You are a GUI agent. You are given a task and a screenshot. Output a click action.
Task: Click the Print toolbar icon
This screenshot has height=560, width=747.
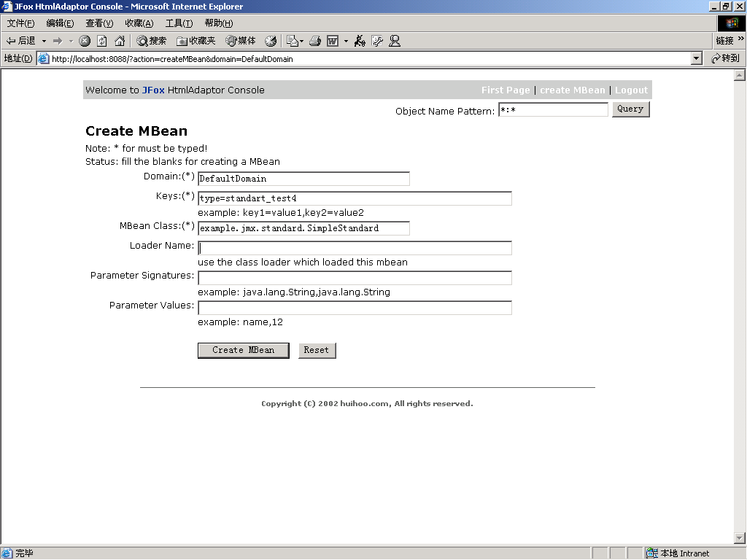click(x=315, y=41)
